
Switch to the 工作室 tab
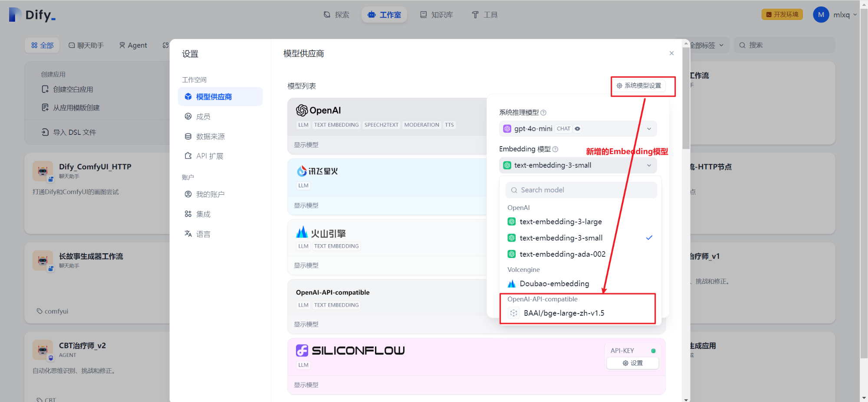[384, 14]
